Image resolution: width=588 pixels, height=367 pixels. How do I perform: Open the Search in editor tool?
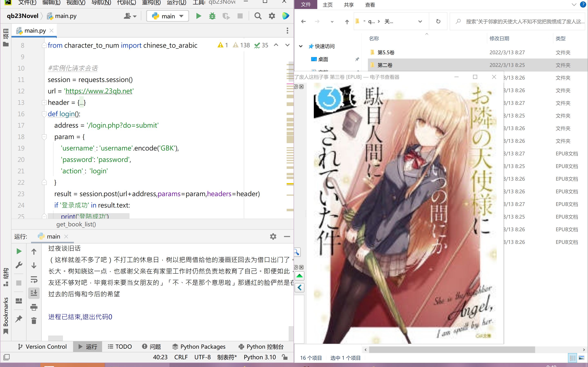tap(257, 16)
